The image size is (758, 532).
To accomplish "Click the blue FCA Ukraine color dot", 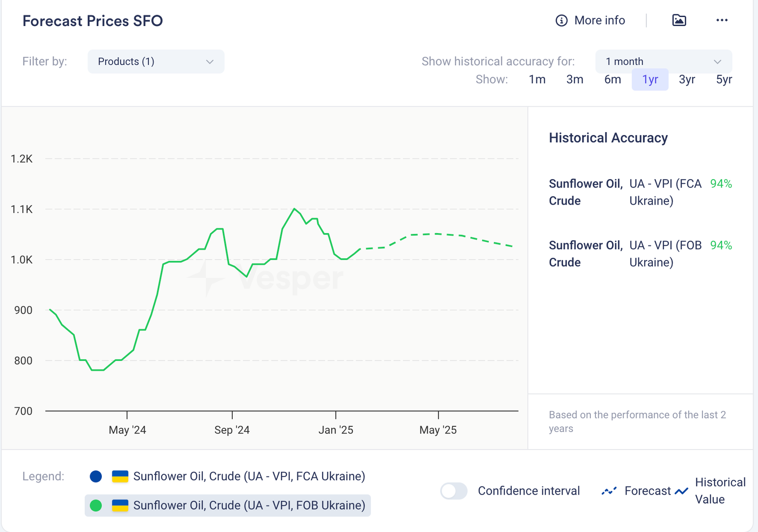I will (96, 476).
